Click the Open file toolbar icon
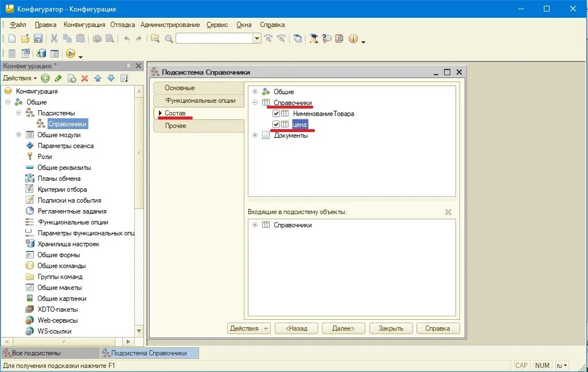This screenshot has width=588, height=372. [25, 38]
